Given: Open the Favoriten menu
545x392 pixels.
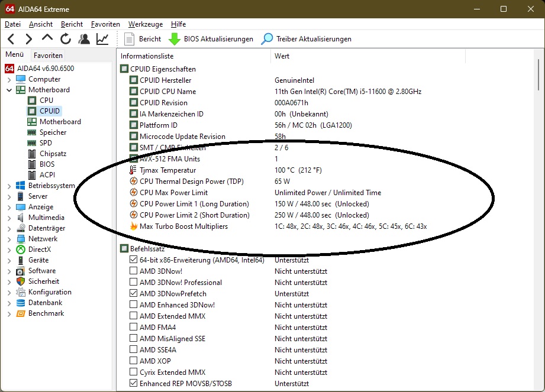Looking at the screenshot, I should tap(105, 24).
